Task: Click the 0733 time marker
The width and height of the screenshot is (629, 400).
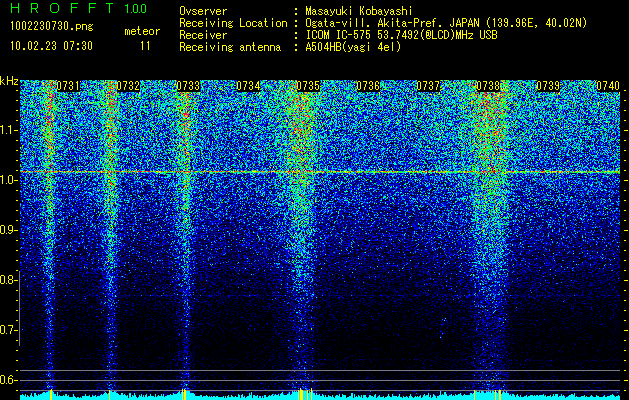Action: 188,86
